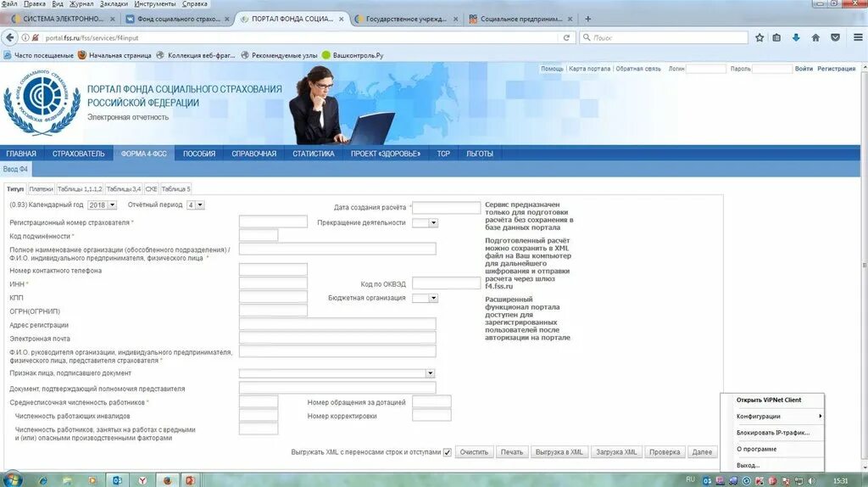This screenshot has height=487, width=868.
Task: Open 'Вашконтроль.Ру' bookmark
Action: pyautogui.click(x=353, y=55)
